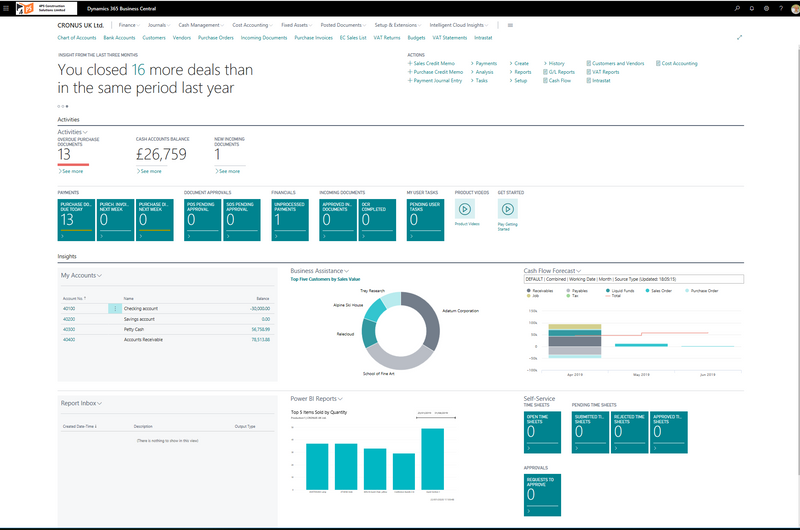Click the Intrastat report icon
800x530 pixels.
(x=589, y=81)
